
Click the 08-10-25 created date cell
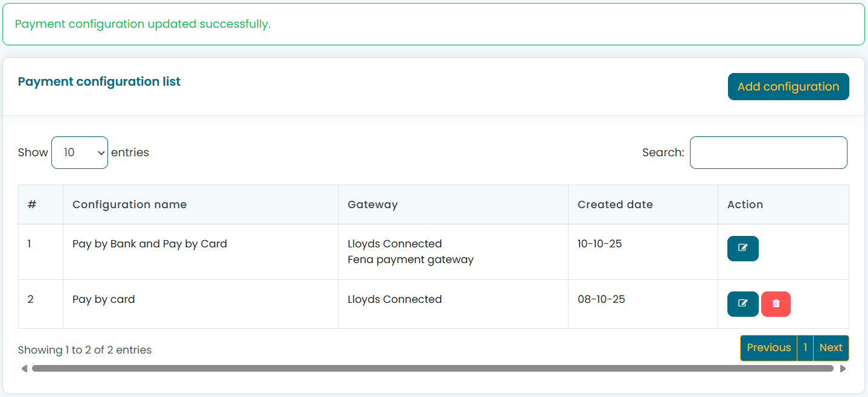click(x=601, y=299)
